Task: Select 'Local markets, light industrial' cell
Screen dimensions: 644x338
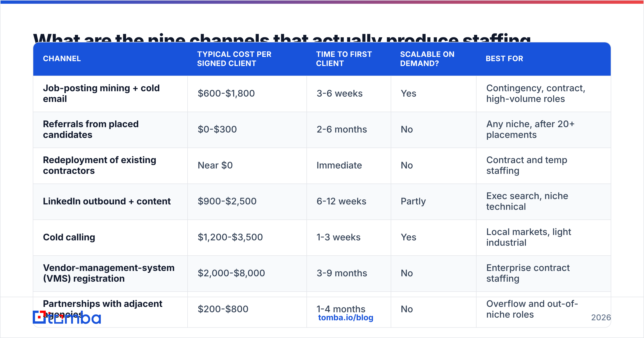Action: pos(543,237)
